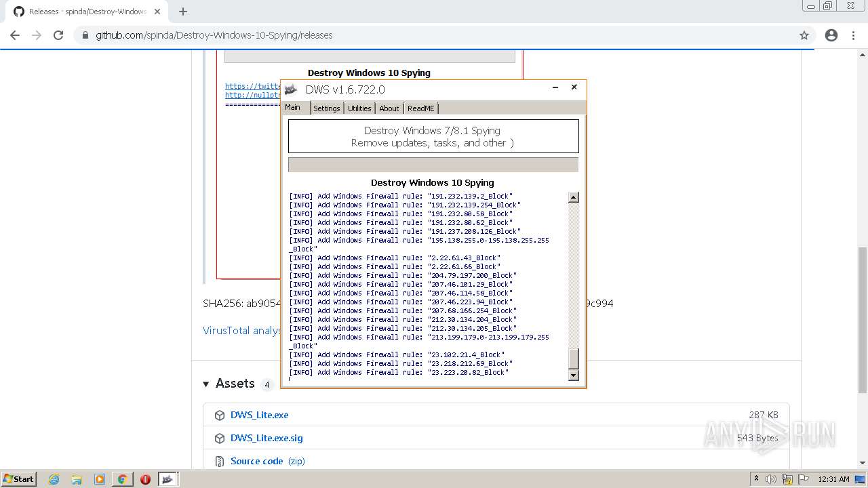Click the "204.79.197.200_Block" log line
868x488 pixels.
(x=403, y=275)
